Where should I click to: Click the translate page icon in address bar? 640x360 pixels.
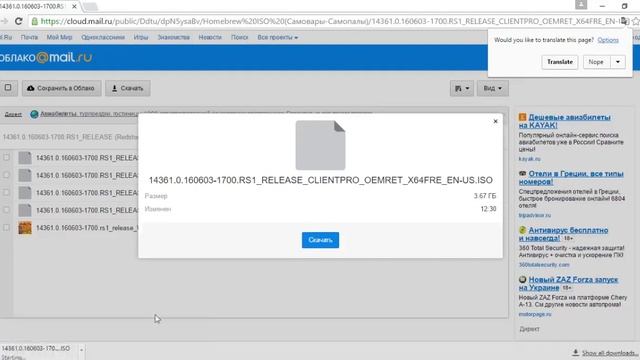click(x=624, y=21)
